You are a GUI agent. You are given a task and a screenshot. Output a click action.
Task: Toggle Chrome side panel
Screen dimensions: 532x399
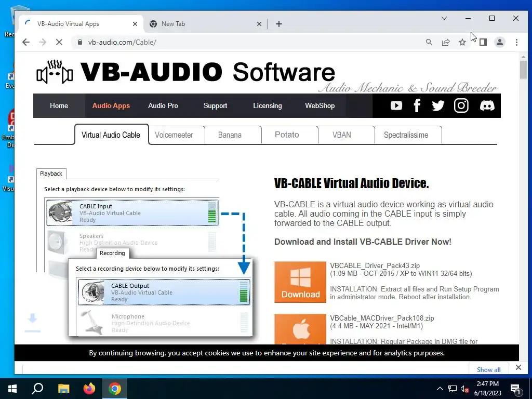483,42
